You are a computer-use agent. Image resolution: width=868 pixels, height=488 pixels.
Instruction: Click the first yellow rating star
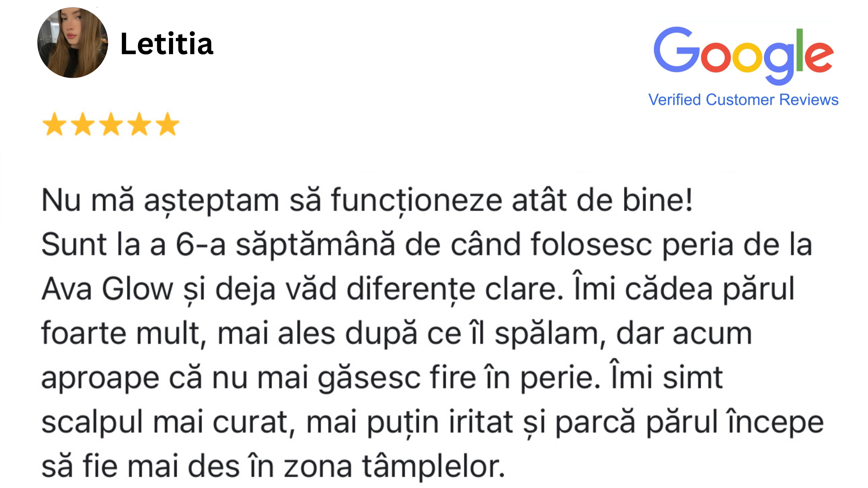(x=54, y=124)
